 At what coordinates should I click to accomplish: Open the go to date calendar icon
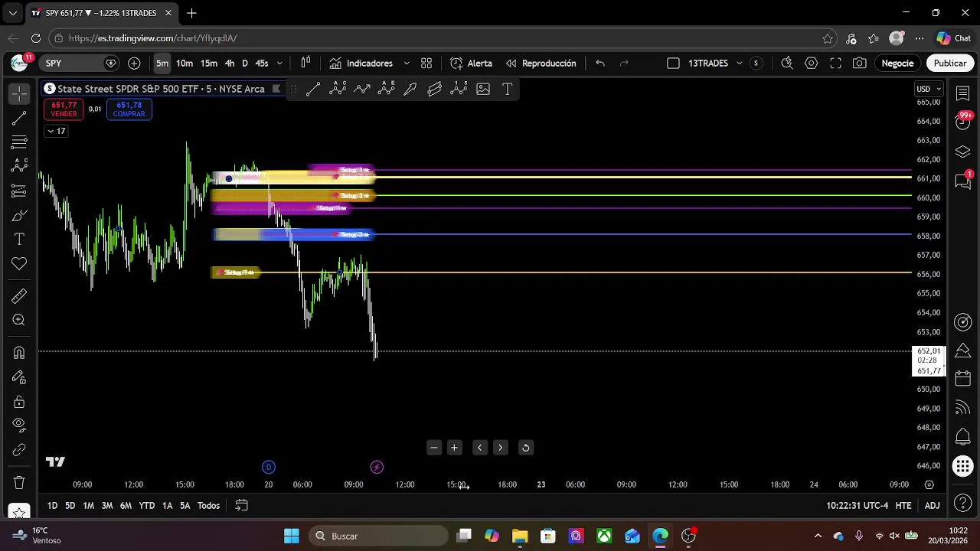point(241,506)
